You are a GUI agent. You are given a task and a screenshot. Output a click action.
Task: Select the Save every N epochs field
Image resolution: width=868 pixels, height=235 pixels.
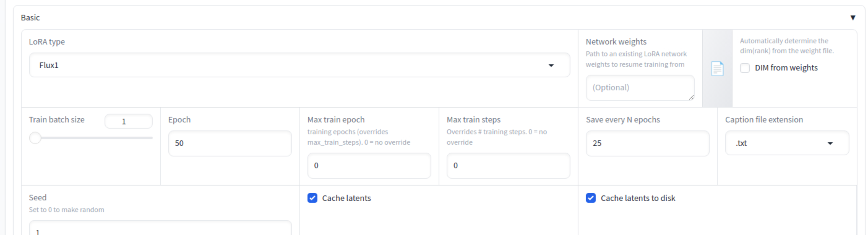[x=647, y=143]
